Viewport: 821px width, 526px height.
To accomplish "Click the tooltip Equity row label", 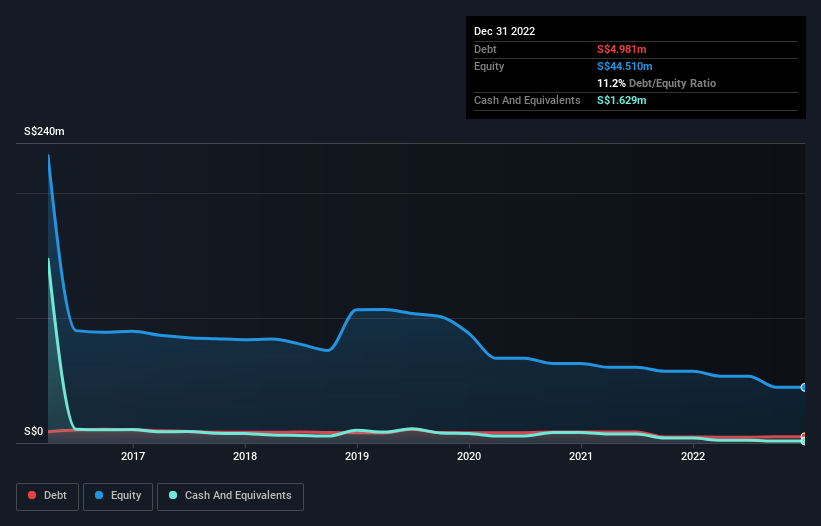I will pyautogui.click(x=489, y=66).
